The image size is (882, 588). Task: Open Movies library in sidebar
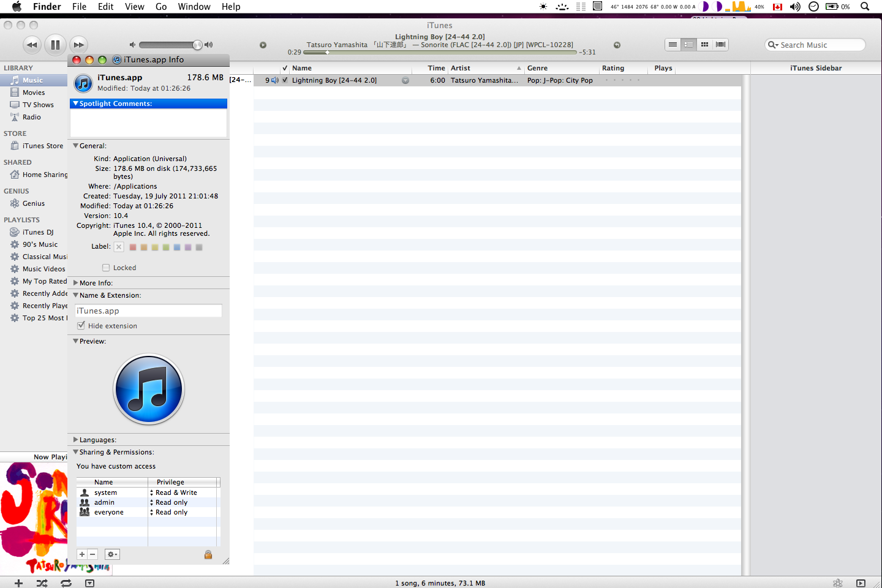click(x=34, y=92)
